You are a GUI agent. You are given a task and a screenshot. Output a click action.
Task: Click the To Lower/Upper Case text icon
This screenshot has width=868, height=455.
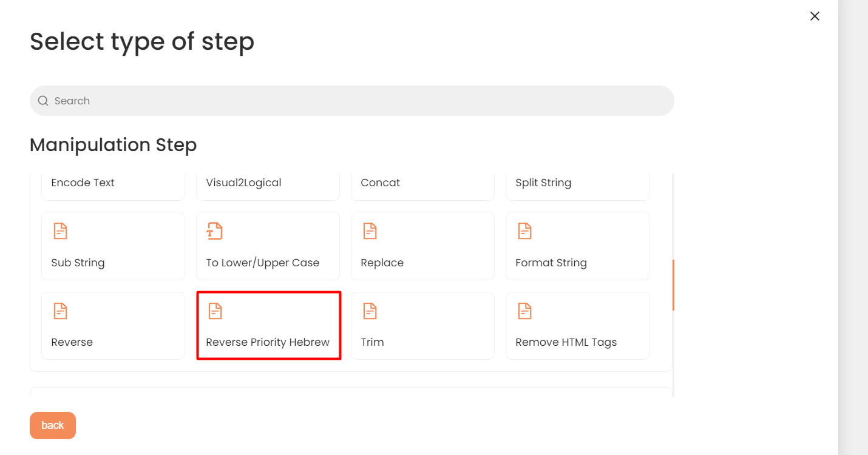(215, 231)
